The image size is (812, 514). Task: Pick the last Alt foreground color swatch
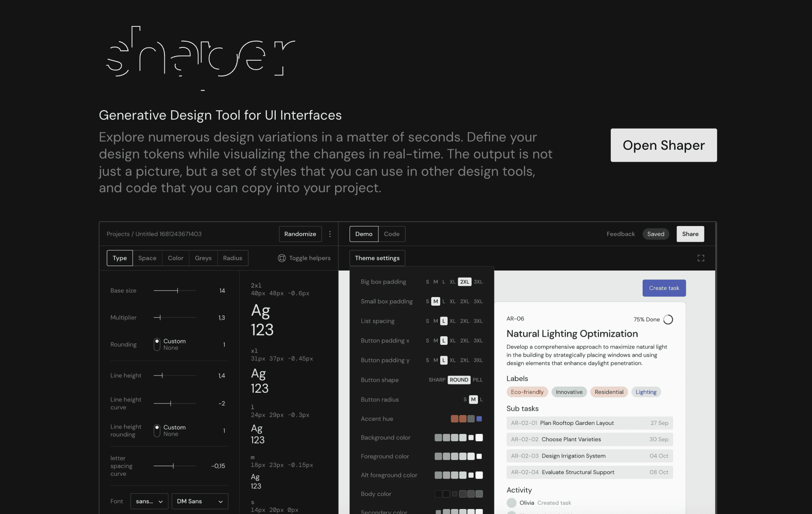(x=479, y=475)
